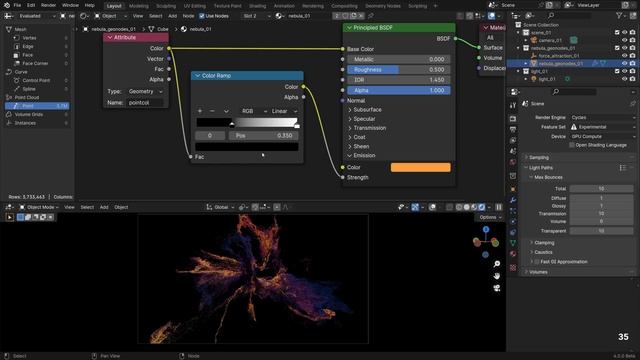Disable camera_01 in renders camera icon
The height and width of the screenshot is (360, 640).
(x=632, y=40)
